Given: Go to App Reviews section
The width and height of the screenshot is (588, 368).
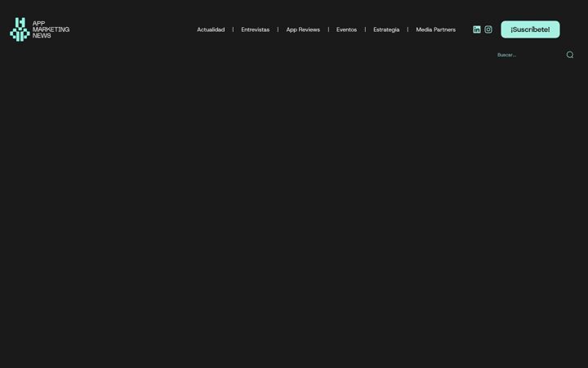Looking at the screenshot, I should 303,29.
